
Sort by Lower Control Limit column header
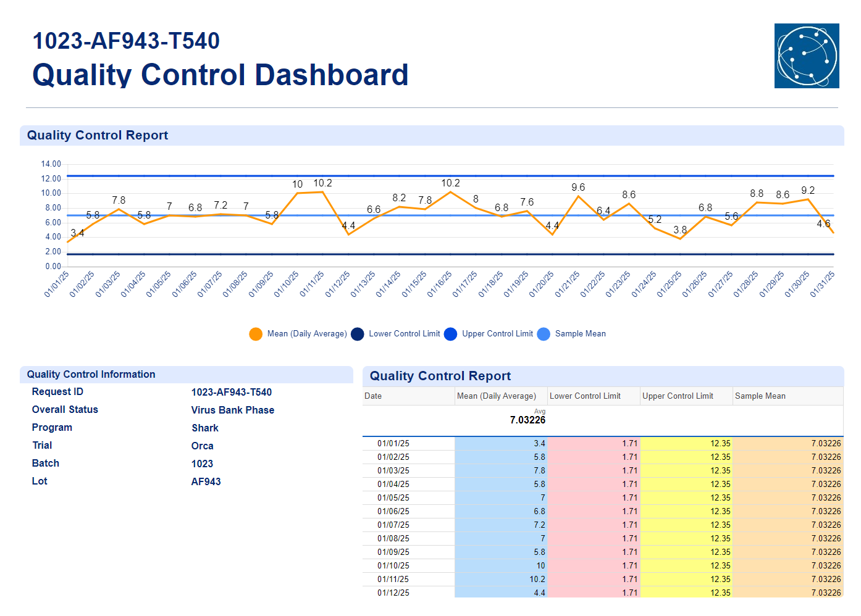click(585, 396)
